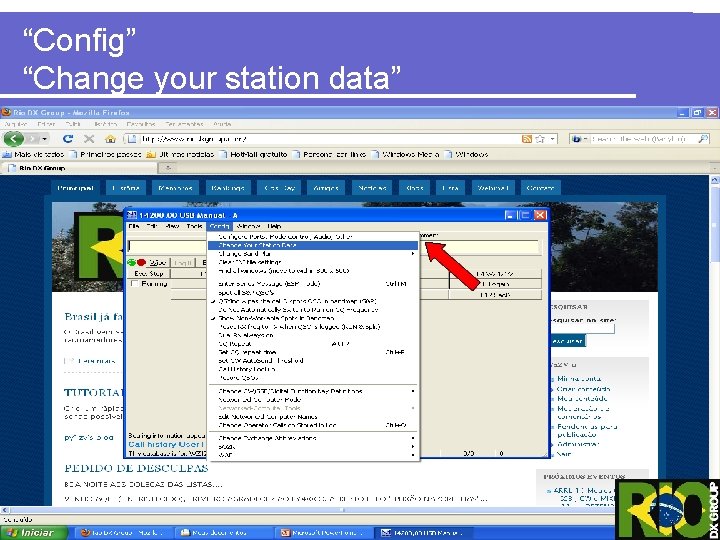Toggle 'Show non-workable spots in bandmap'

(276, 318)
